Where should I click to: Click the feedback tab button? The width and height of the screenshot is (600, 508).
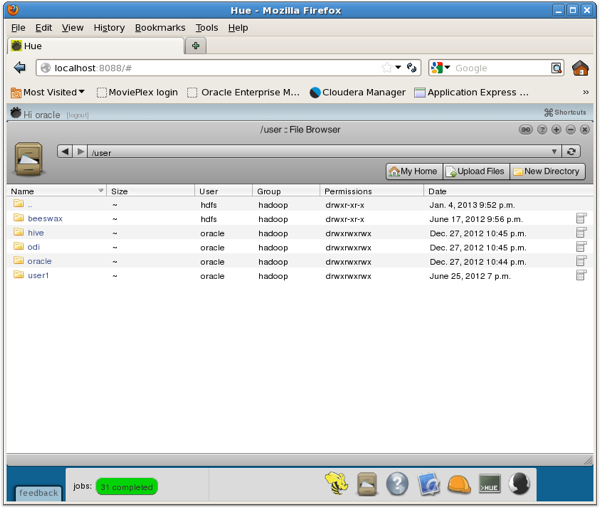point(39,493)
